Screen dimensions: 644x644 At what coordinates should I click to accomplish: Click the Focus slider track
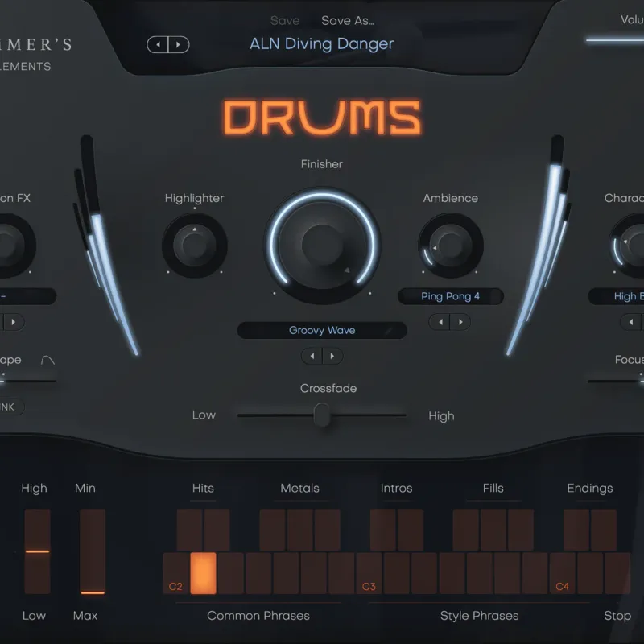click(x=616, y=381)
